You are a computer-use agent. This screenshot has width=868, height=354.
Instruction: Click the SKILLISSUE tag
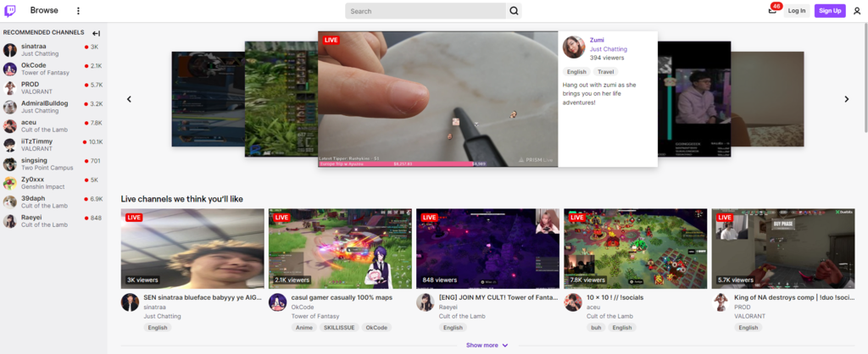point(339,328)
